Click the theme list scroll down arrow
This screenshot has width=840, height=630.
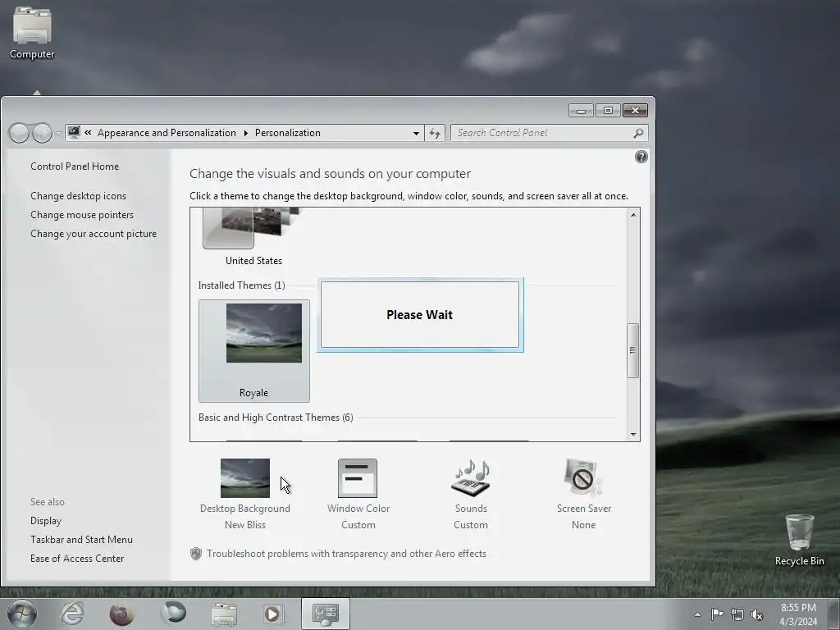pos(633,435)
